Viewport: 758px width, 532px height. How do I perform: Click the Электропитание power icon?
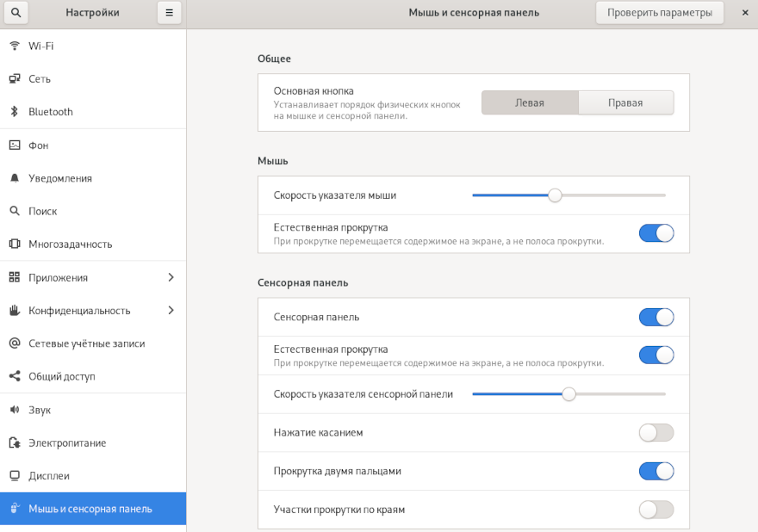tap(14, 442)
